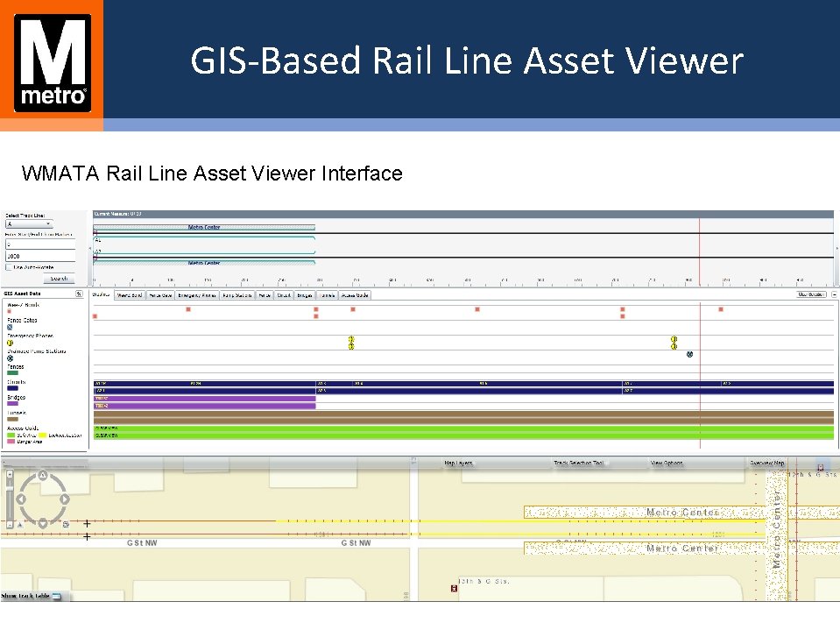The image size is (840, 630).
Task: Select the Bridges tab
Action: (305, 295)
